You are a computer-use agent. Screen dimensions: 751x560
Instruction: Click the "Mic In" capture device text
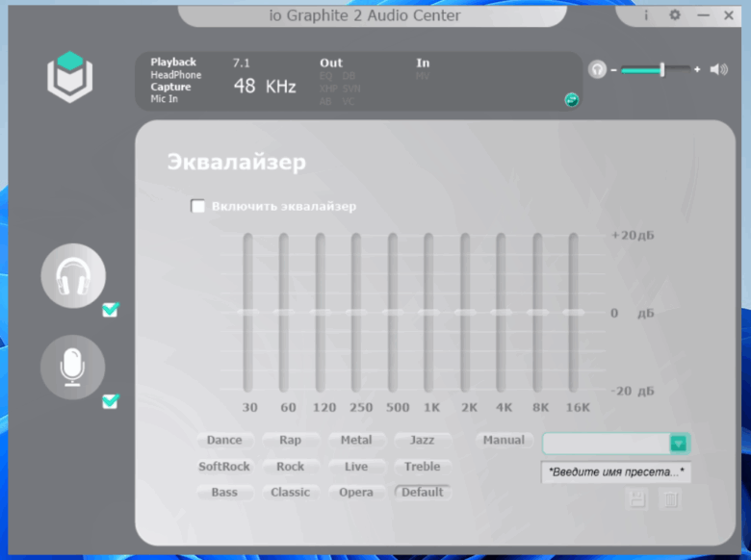pyautogui.click(x=165, y=99)
